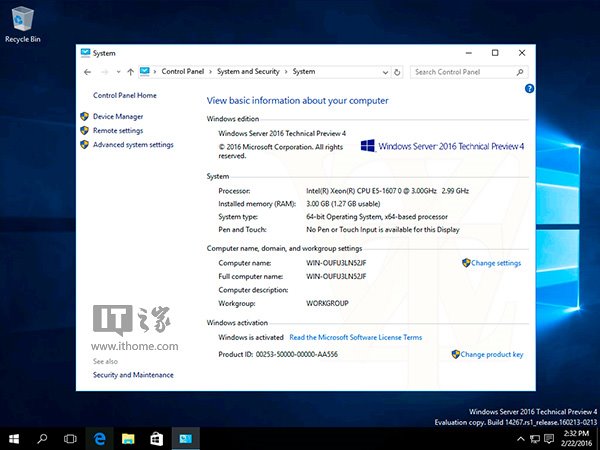This screenshot has width=600, height=450.
Task: Open Advanced system settings link
Action: pos(133,145)
